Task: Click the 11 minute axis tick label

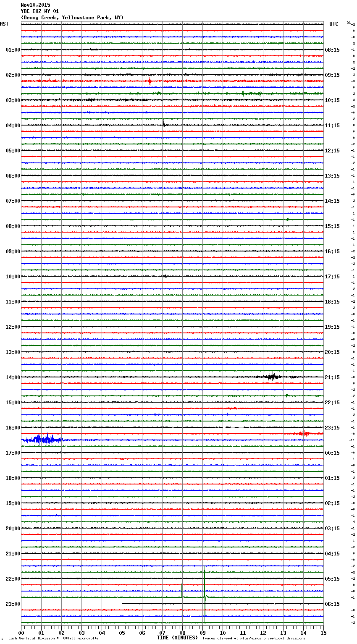Action: pos(243,633)
